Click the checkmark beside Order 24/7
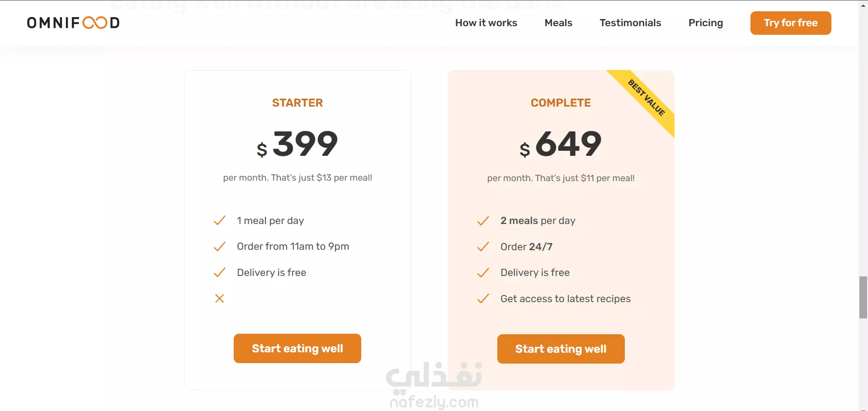Image resolution: width=868 pixels, height=411 pixels. (483, 247)
